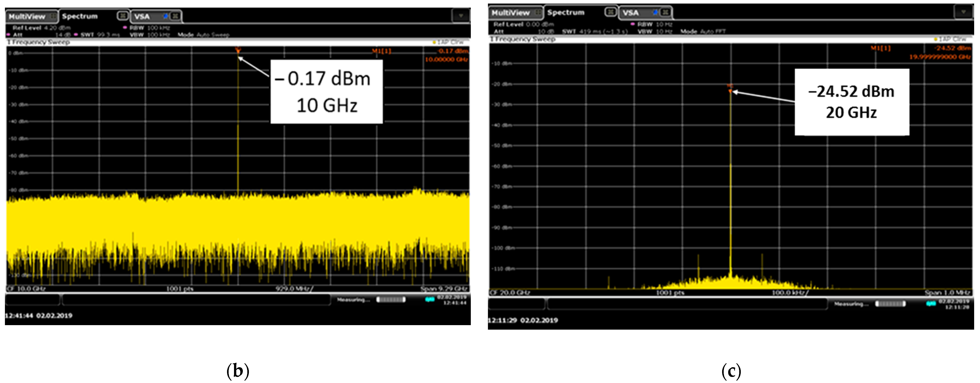
Task: Click the M1 marker triangle at 10 GHz peak
Action: (238, 51)
